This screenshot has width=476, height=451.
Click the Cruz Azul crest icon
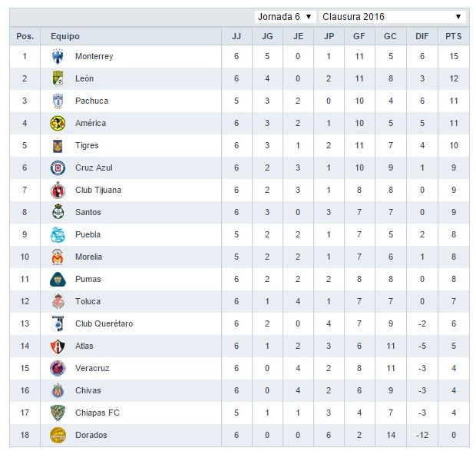click(58, 167)
